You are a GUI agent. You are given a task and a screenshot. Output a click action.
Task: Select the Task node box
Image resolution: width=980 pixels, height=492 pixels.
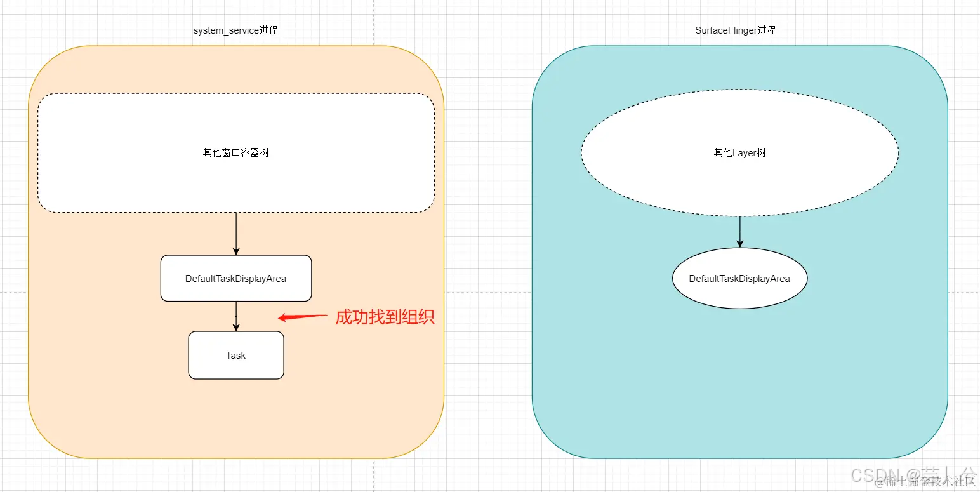(236, 356)
